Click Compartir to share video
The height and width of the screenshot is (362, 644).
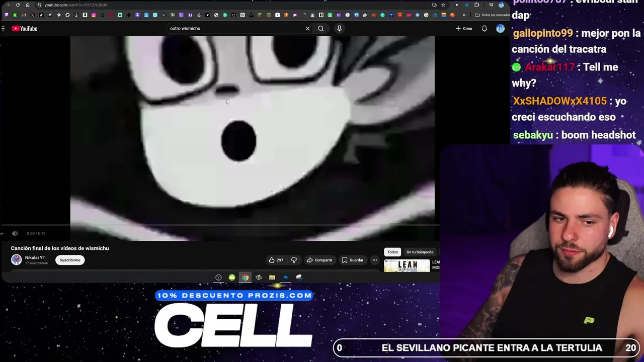click(x=319, y=260)
